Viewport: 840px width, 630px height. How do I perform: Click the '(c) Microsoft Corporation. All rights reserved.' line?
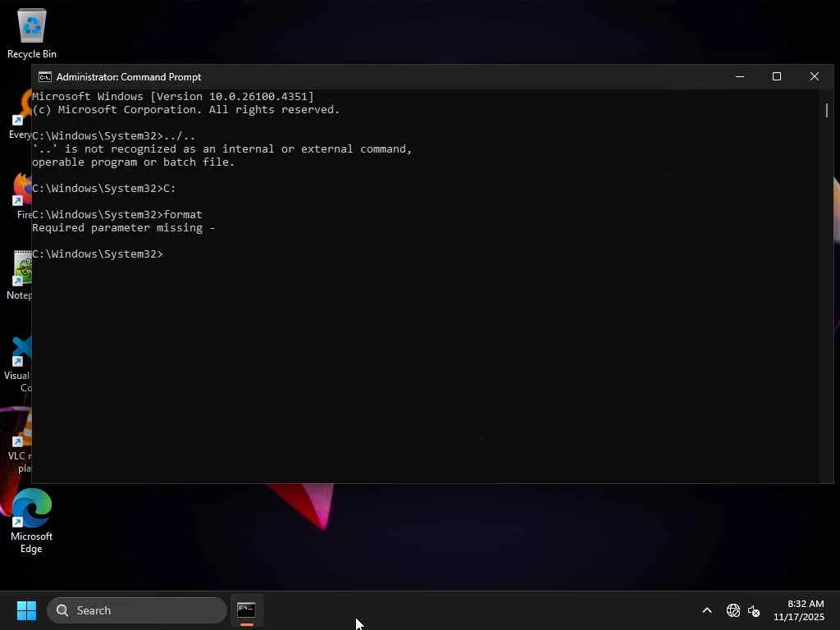tap(186, 109)
